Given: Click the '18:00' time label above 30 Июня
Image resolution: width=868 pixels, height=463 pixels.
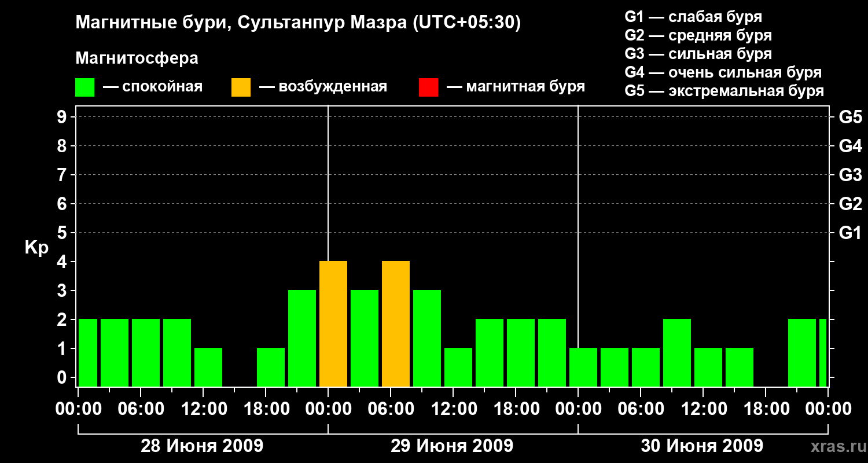Looking at the screenshot, I should [x=766, y=409].
